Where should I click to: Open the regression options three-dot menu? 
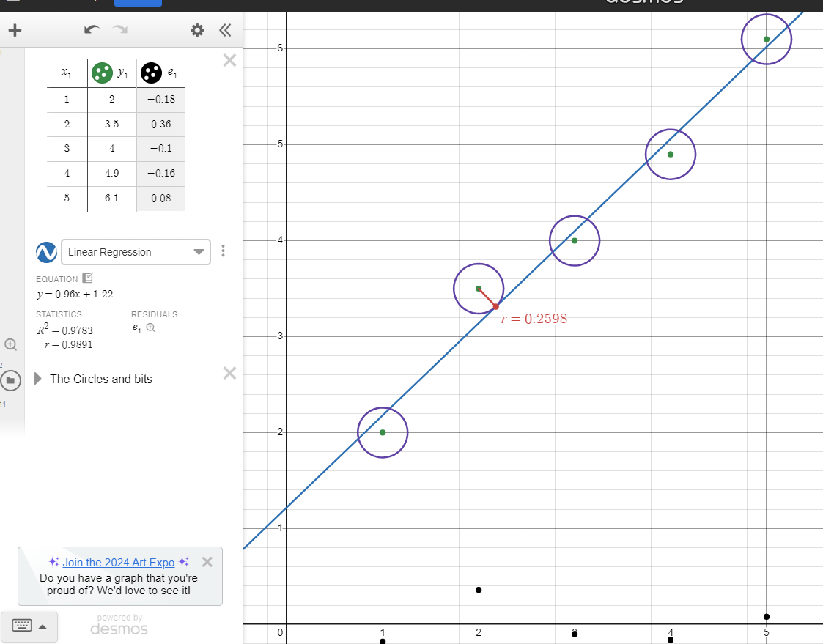pyautogui.click(x=223, y=251)
